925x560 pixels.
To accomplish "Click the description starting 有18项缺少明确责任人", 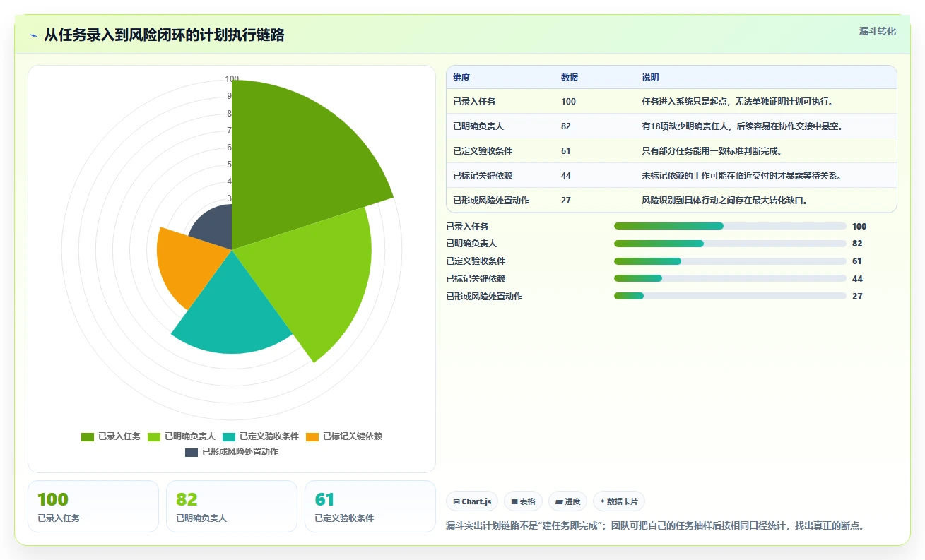I will coord(742,126).
